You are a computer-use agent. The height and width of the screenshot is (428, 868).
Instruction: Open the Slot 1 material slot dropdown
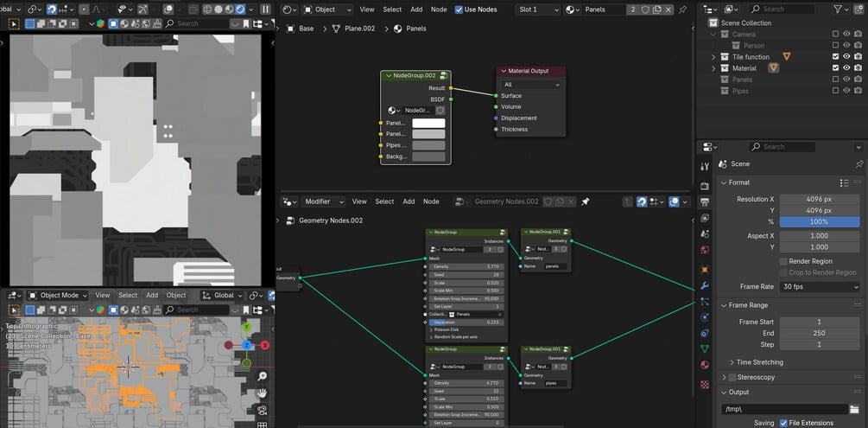click(537, 10)
